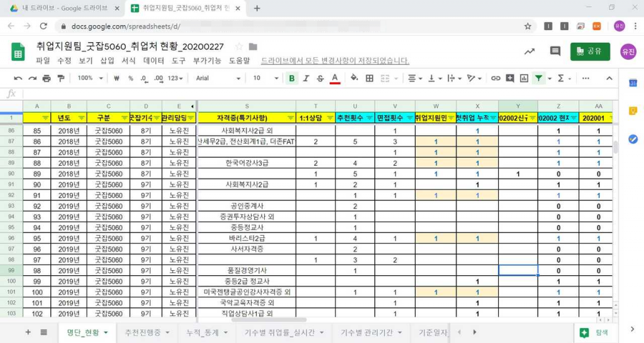The height and width of the screenshot is (343, 644).
Task: Open the Arial font dropdown
Action: [x=218, y=79]
